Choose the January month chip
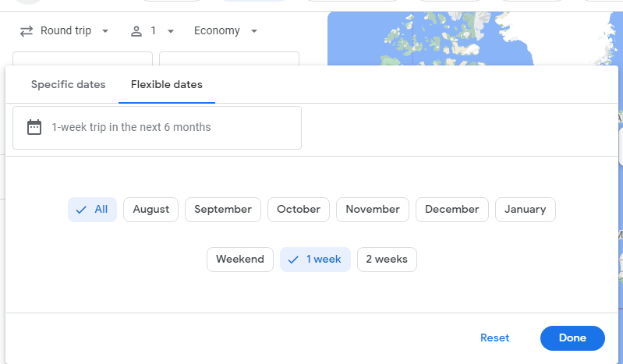 (526, 210)
